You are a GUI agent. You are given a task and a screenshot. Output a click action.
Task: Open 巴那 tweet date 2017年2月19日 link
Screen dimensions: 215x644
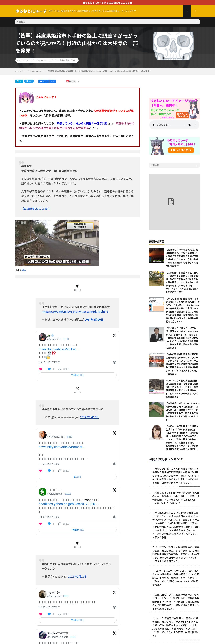point(77,576)
